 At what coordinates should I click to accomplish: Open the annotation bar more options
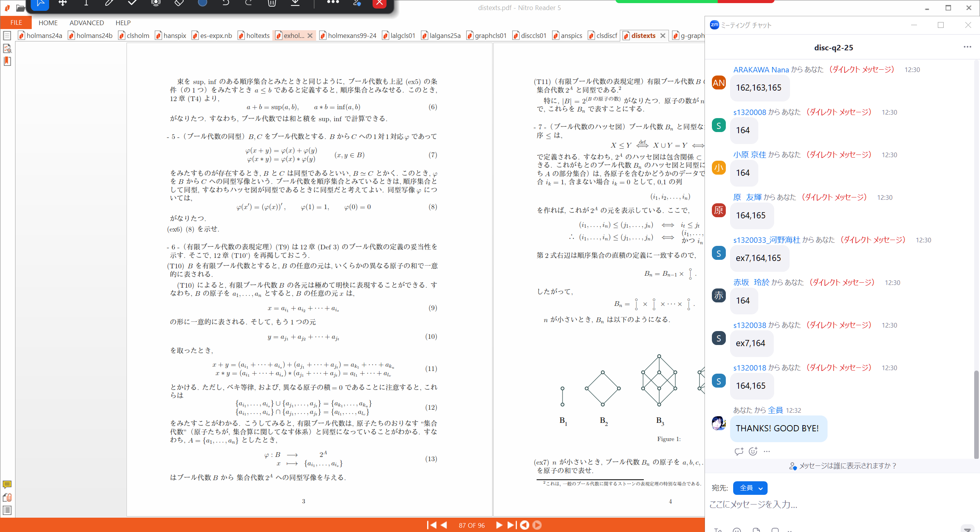point(333,2)
